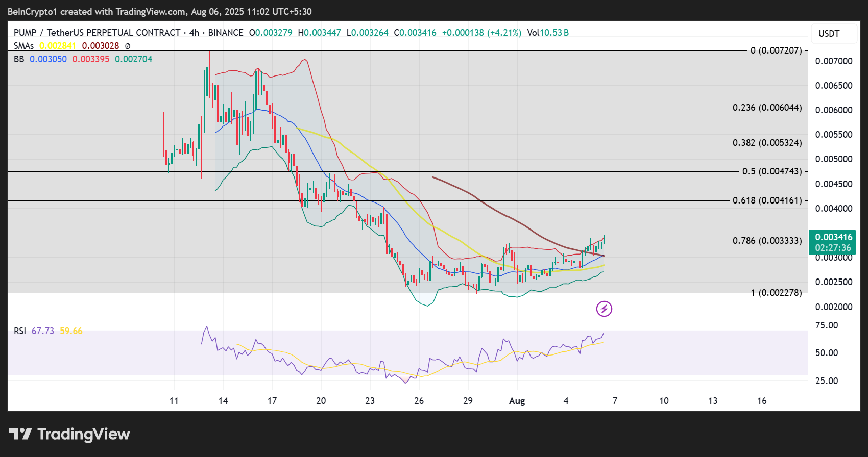The width and height of the screenshot is (868, 457).
Task: Click the Fib level label 0.236 (0.006044)
Action: tap(767, 108)
